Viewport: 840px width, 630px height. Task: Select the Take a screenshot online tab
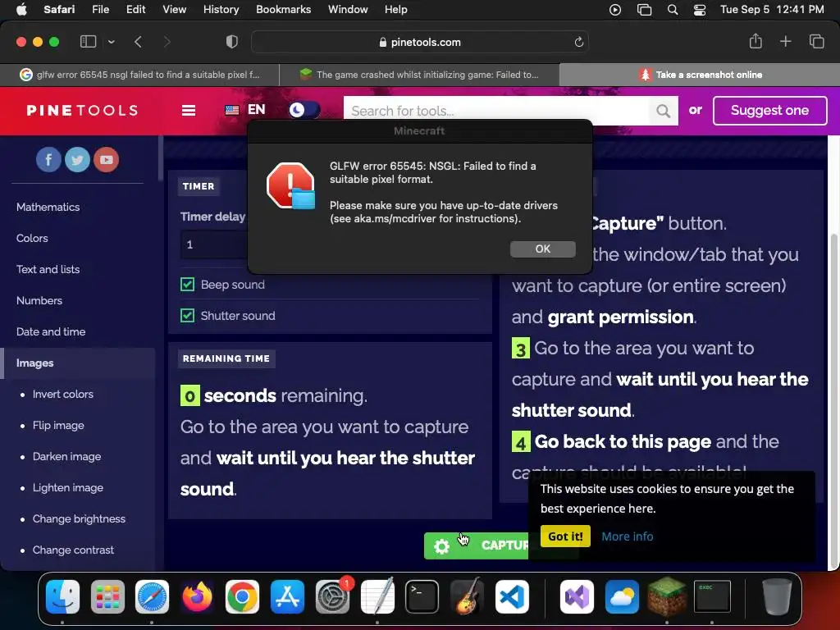(x=700, y=75)
